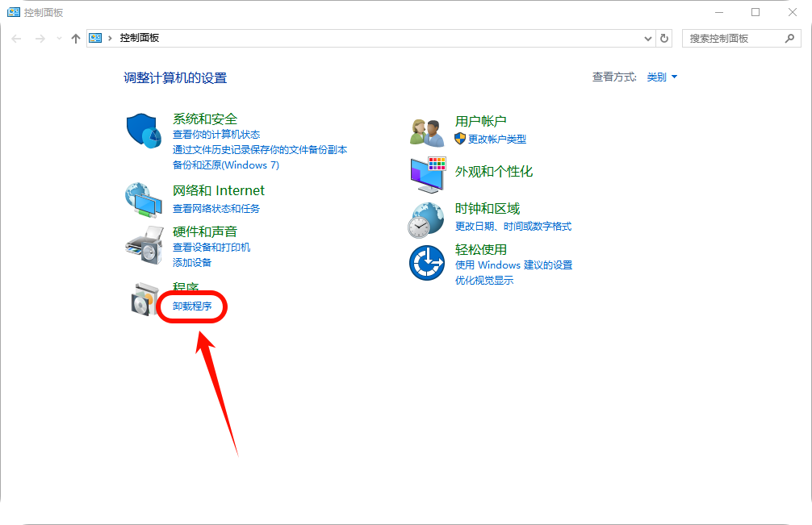Screen dimensions: 812x525
Task: Open 备份和还原(Windows 7) link
Action: [x=226, y=165]
